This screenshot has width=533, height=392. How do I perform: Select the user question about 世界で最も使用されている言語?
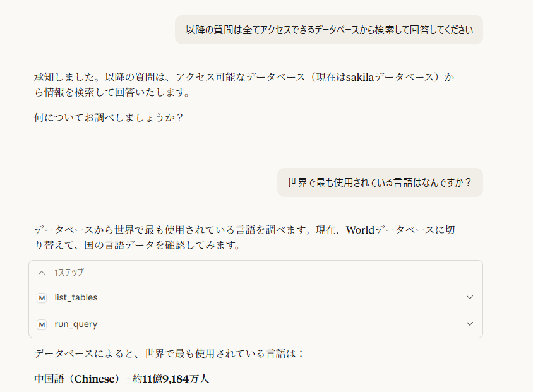coord(380,182)
